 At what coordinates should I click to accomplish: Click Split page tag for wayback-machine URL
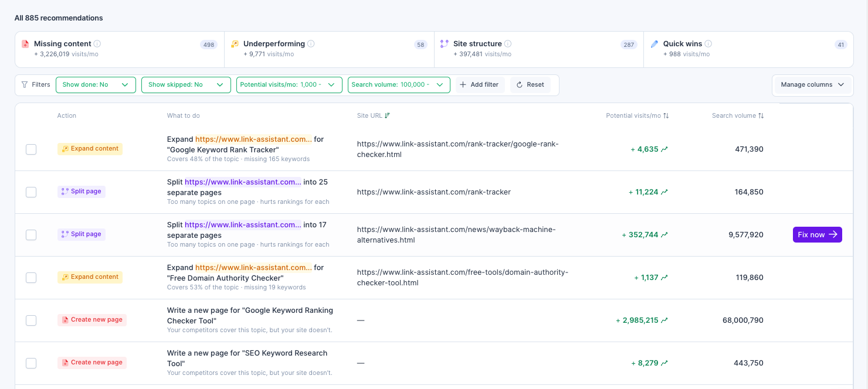coord(82,234)
